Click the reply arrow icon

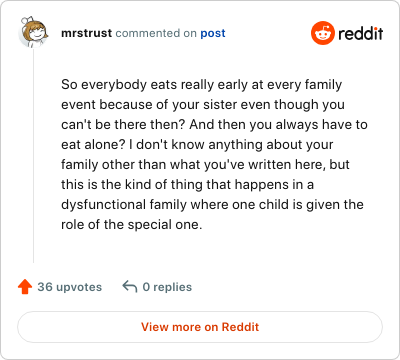pyautogui.click(x=130, y=286)
